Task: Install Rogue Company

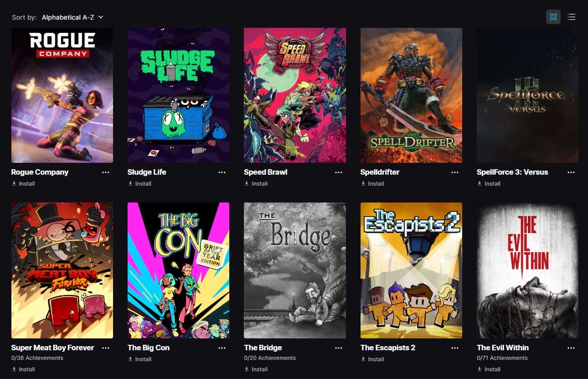Action: [23, 184]
